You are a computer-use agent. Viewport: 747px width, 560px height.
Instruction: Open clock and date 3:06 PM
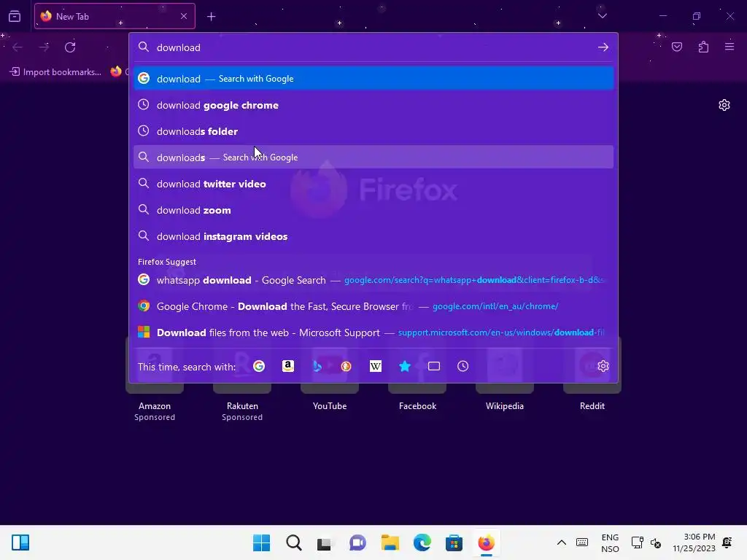tap(694, 542)
